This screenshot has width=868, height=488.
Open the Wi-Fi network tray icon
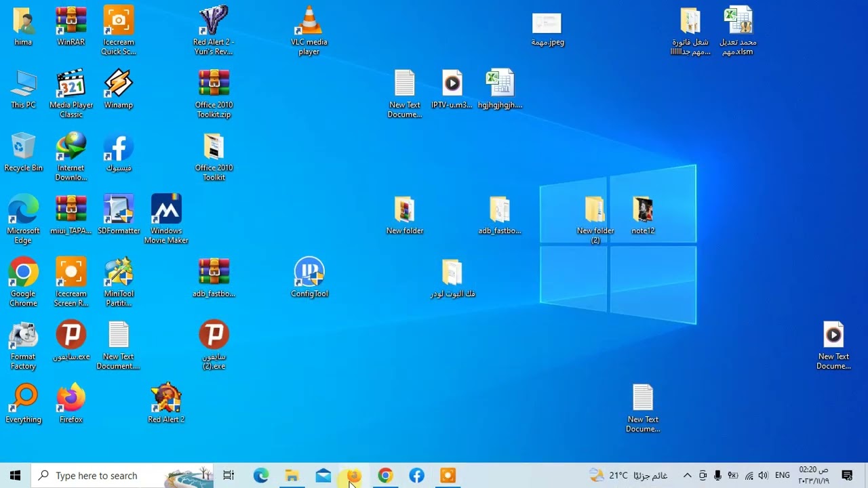[749, 476]
